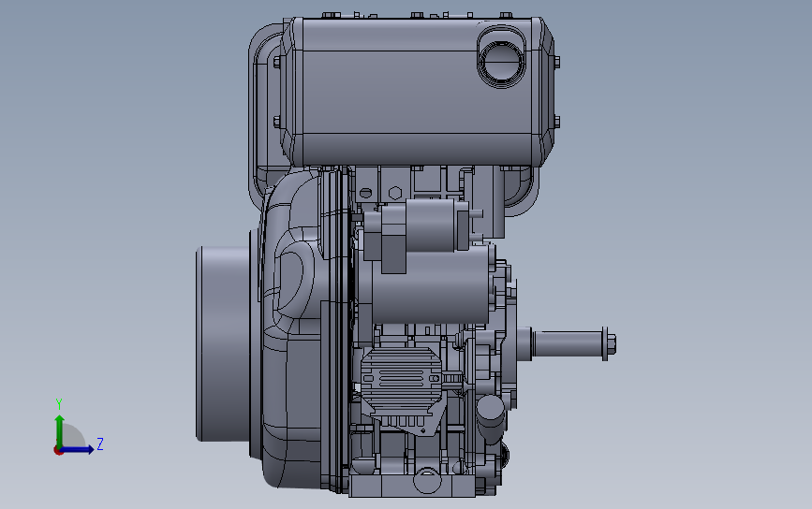
Task: Select the round fuel tank filler cap
Action: (501, 60)
